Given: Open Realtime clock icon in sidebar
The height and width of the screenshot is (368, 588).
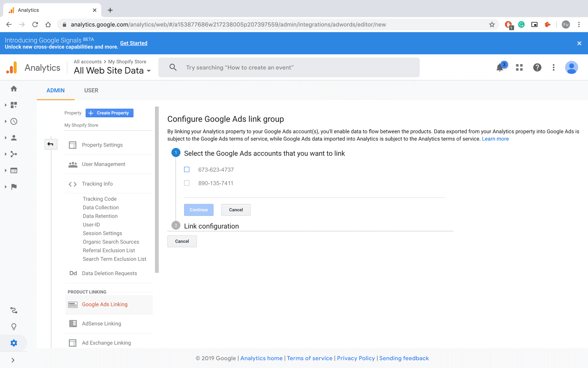Looking at the screenshot, I should tap(14, 121).
